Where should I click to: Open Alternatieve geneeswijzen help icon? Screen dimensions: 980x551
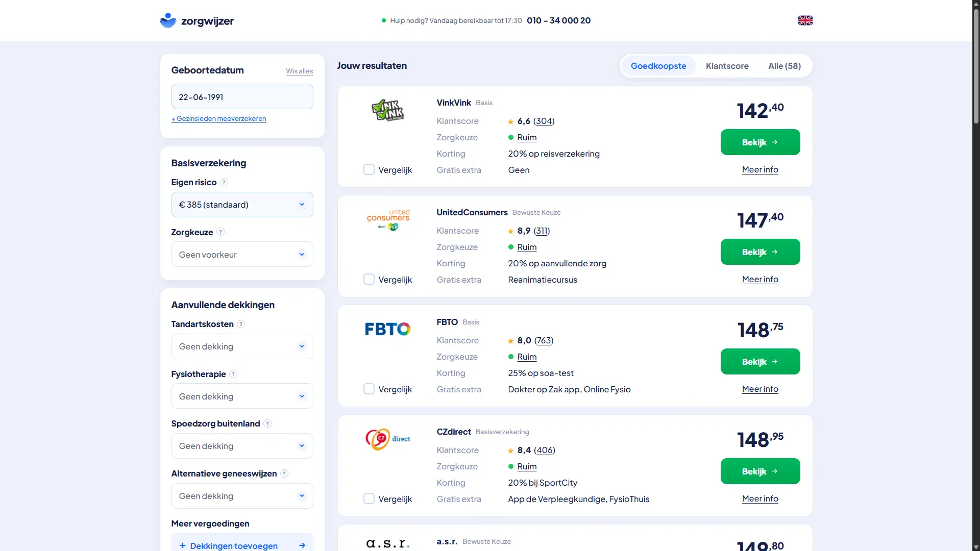284,473
